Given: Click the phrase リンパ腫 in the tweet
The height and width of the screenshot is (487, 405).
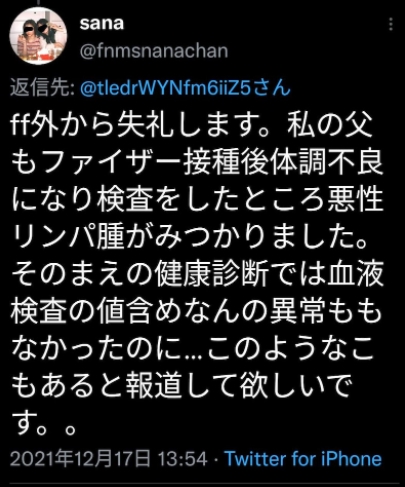Looking at the screenshot, I should pos(68,237).
